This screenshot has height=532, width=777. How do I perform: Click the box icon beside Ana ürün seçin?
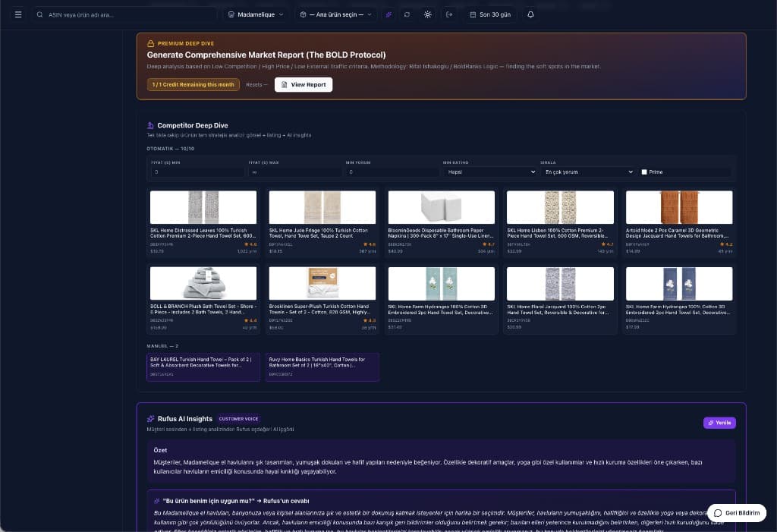(x=304, y=14)
